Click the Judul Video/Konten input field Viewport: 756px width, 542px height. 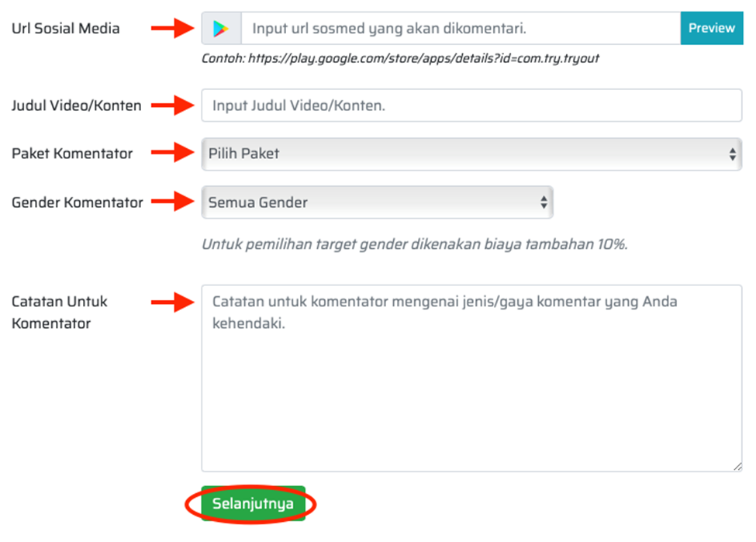(471, 105)
